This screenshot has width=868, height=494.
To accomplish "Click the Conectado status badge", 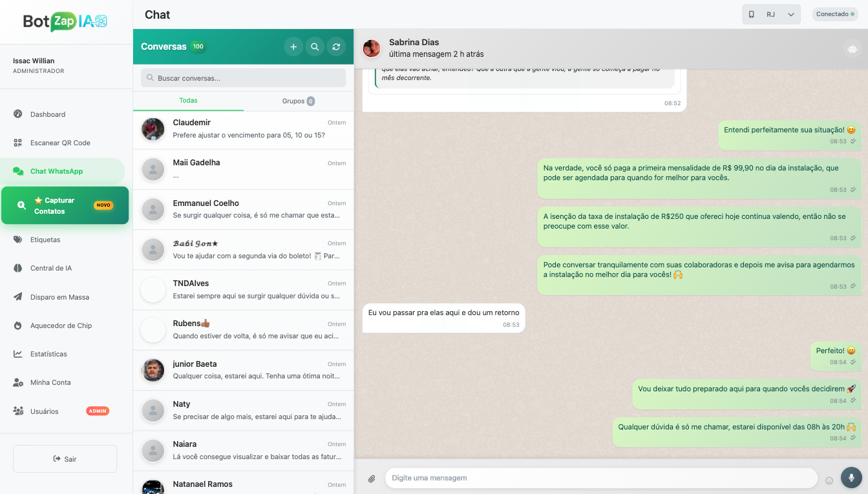I will (835, 13).
